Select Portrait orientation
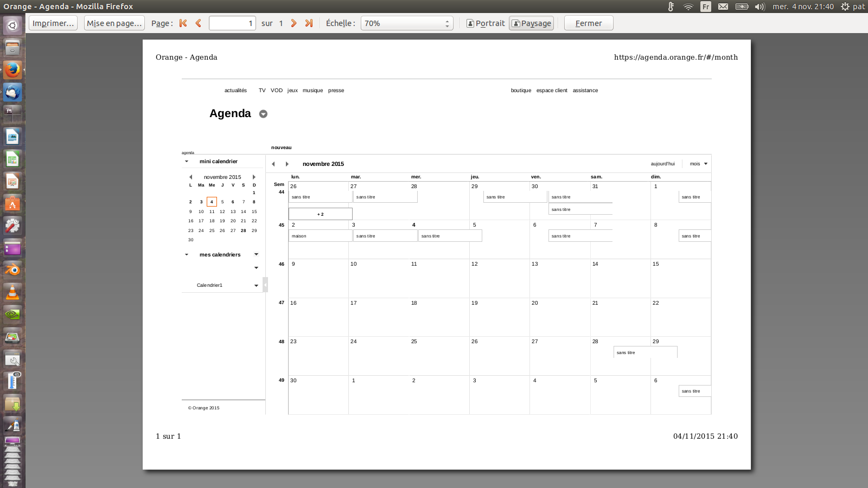 (486, 23)
